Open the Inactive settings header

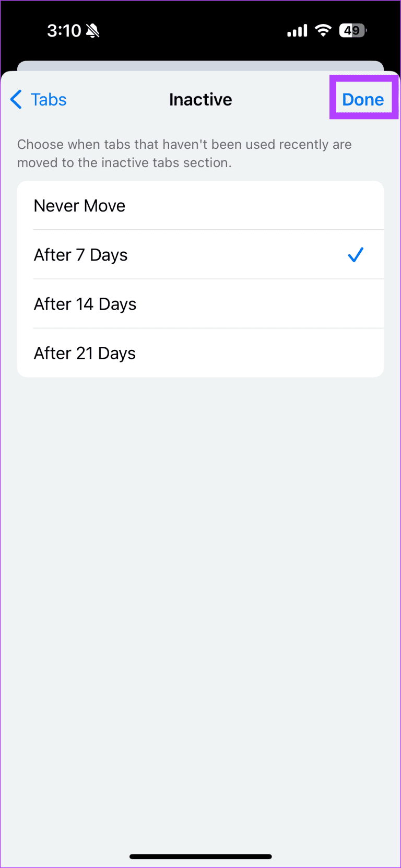(200, 99)
